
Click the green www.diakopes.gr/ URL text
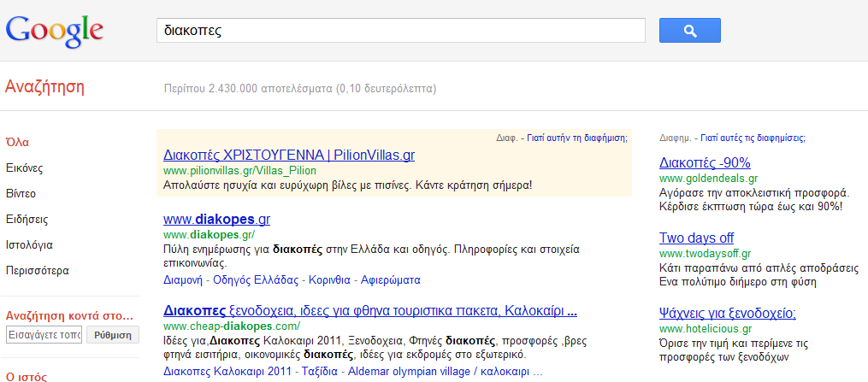click(x=210, y=234)
